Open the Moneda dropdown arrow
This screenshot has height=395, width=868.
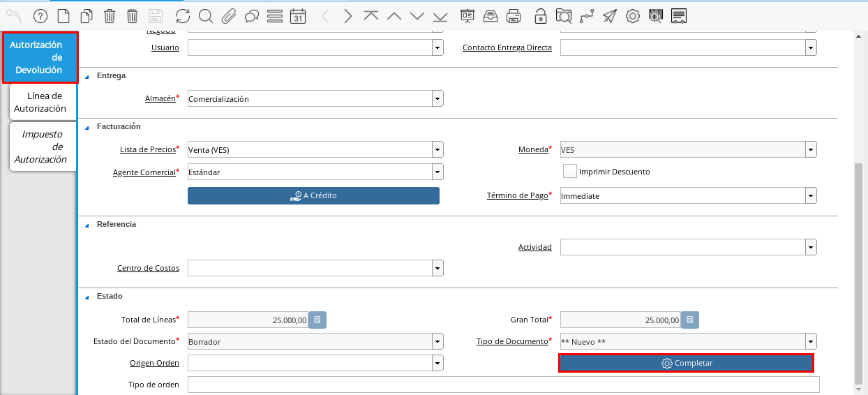(x=811, y=149)
